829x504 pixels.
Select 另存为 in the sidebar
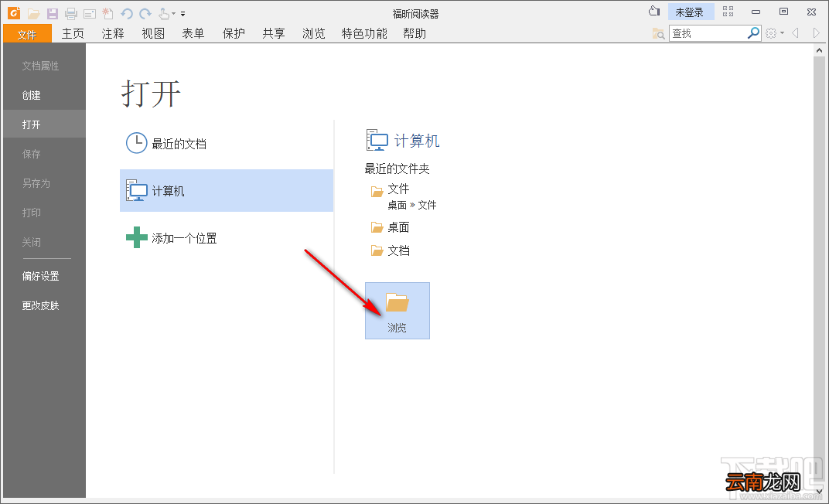tap(44, 183)
